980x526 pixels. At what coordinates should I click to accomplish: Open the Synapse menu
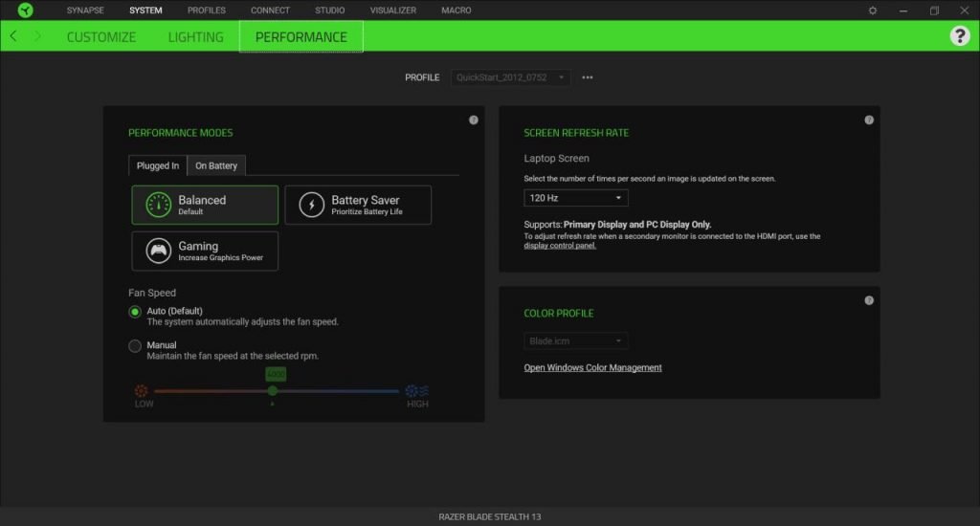pos(85,10)
